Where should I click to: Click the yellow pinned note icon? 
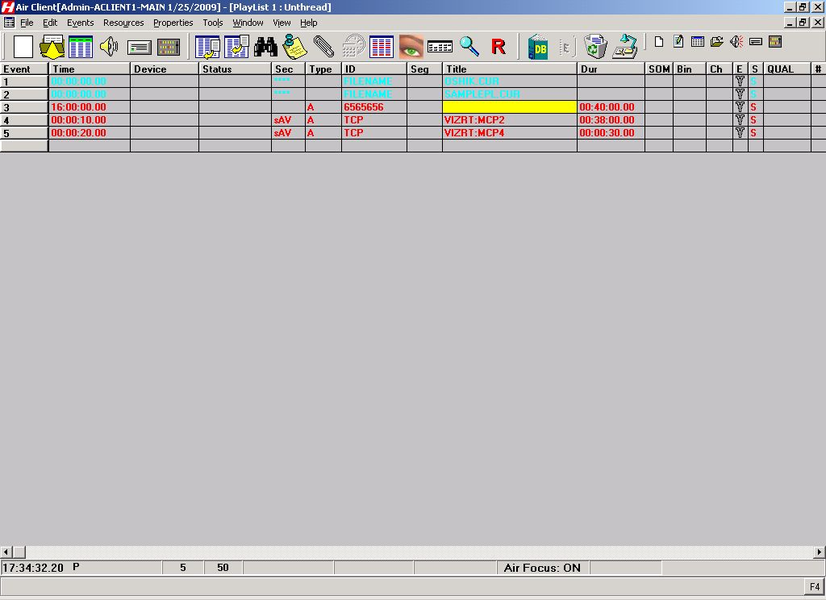[x=294, y=46]
